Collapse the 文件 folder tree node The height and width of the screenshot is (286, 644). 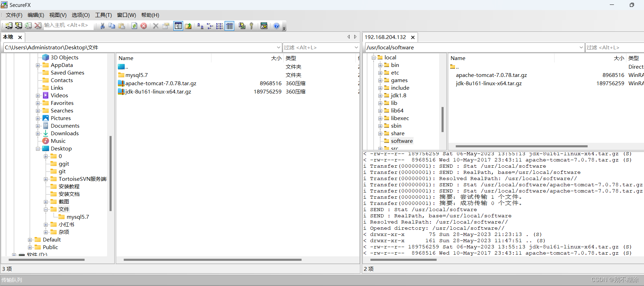(46, 209)
